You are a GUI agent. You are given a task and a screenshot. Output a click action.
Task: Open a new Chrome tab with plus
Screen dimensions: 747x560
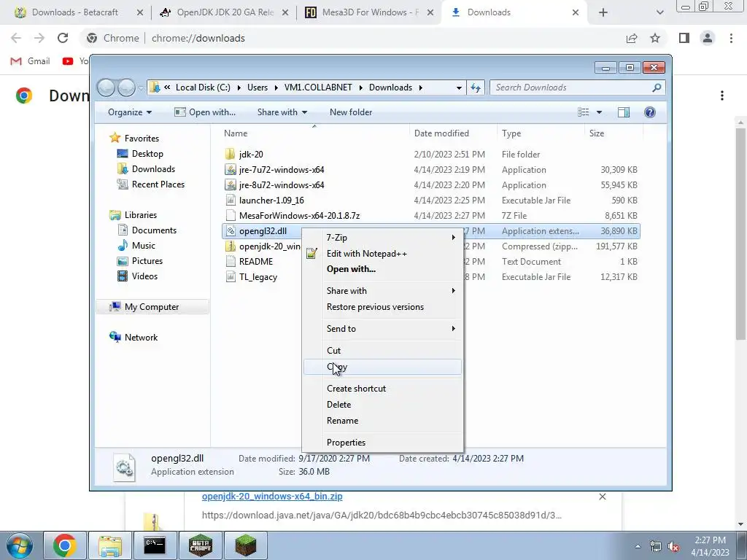click(603, 12)
